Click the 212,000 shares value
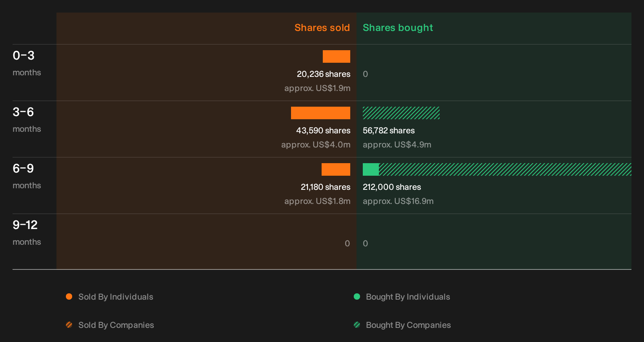Screen dimensions: 644x342 (392, 187)
